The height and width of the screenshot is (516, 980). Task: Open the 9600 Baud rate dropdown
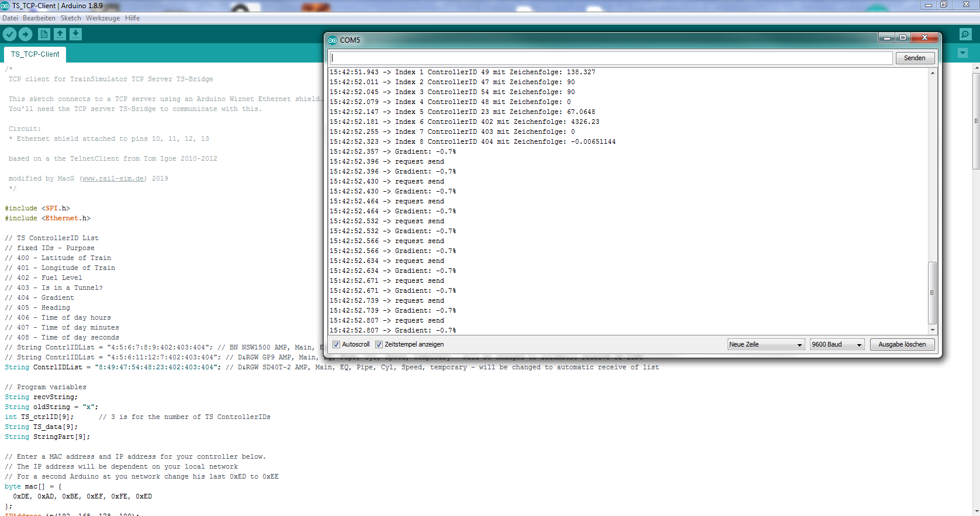pyautogui.click(x=837, y=345)
